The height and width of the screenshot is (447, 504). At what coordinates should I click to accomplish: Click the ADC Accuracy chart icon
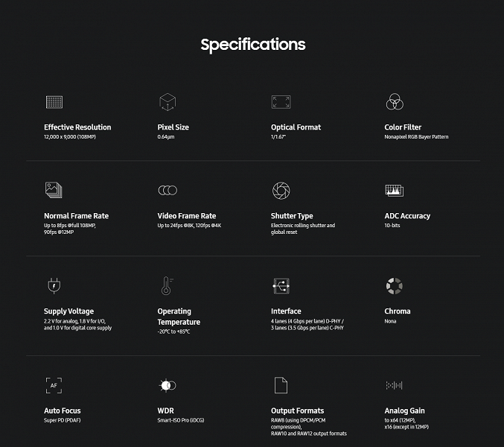pyautogui.click(x=394, y=190)
